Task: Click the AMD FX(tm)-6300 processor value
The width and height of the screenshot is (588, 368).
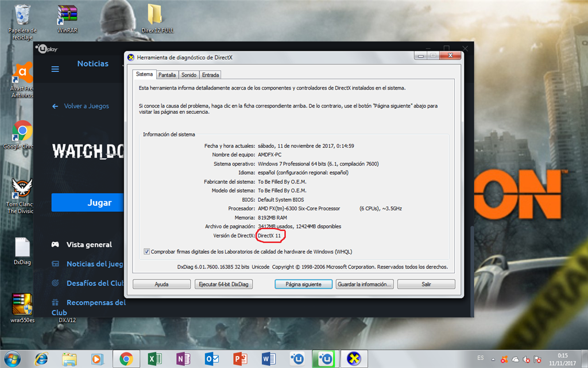Action: (x=299, y=208)
